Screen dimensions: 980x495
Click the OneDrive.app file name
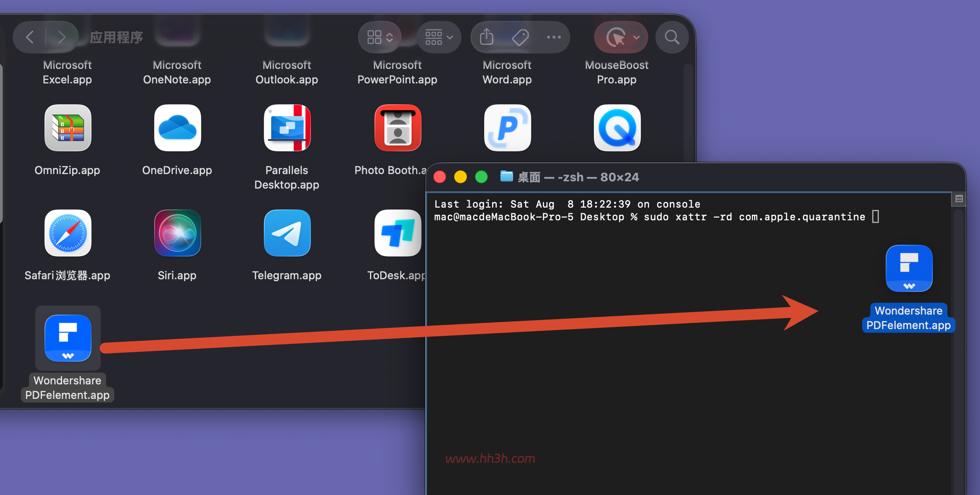pos(177,170)
